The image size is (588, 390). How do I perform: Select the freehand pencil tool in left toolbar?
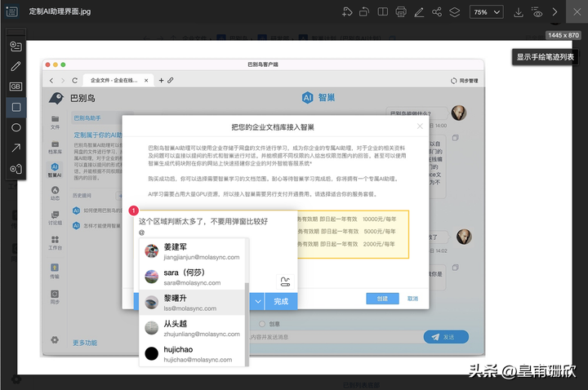click(16, 66)
